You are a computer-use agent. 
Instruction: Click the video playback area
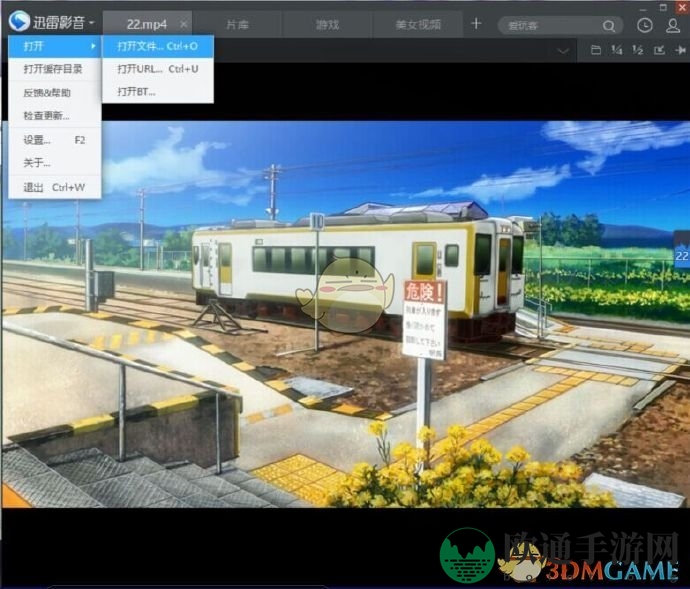click(345, 314)
